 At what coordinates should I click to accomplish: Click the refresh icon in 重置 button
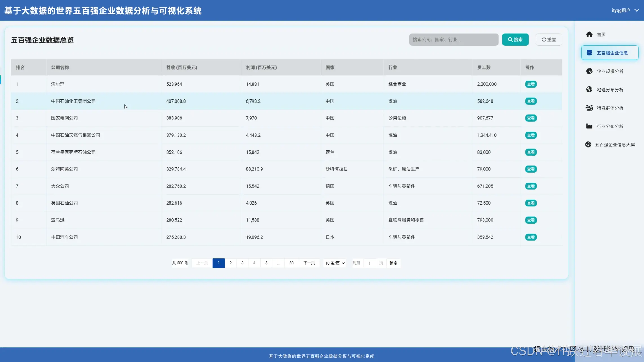point(544,40)
